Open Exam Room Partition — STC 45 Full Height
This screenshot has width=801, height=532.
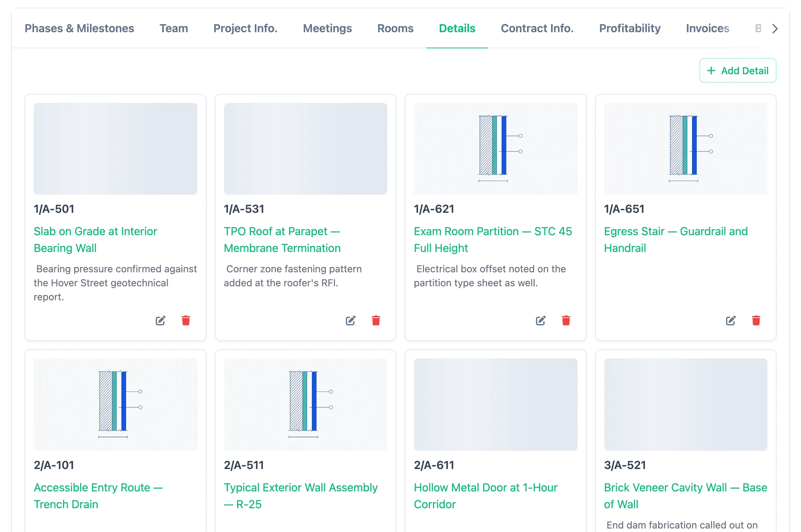click(x=493, y=240)
